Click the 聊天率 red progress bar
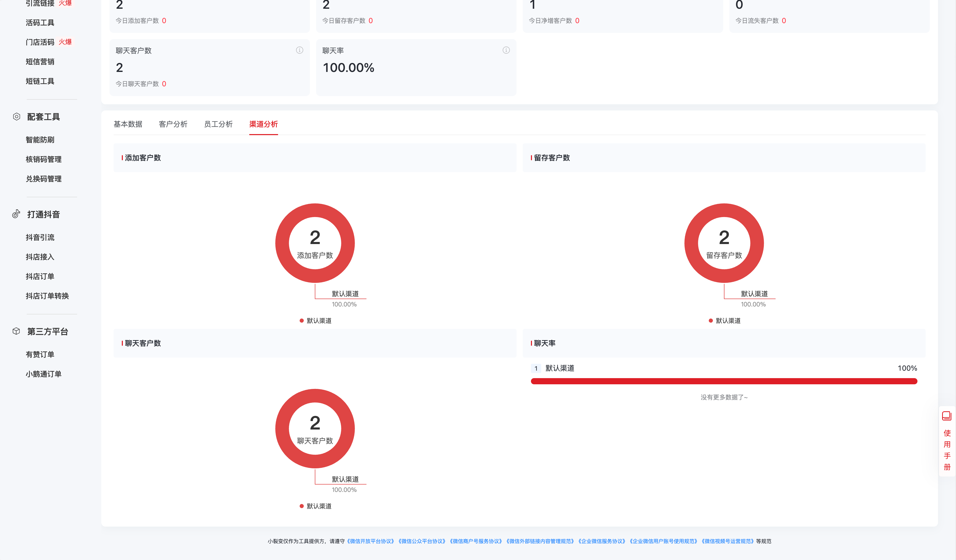Viewport: 956px width, 560px height. [724, 381]
